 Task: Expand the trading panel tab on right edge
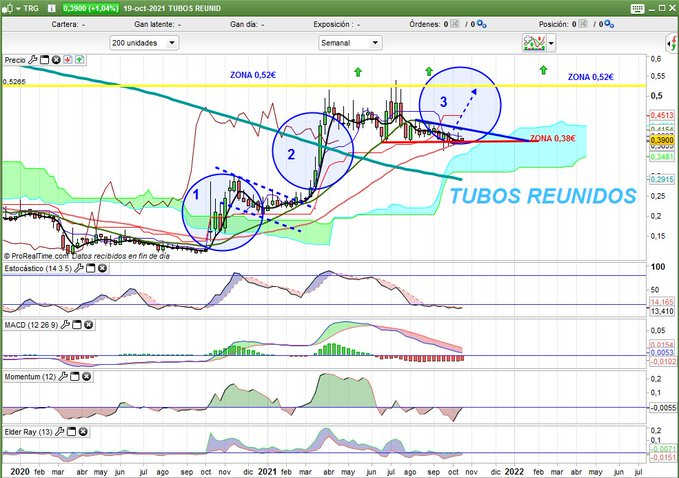(x=672, y=43)
